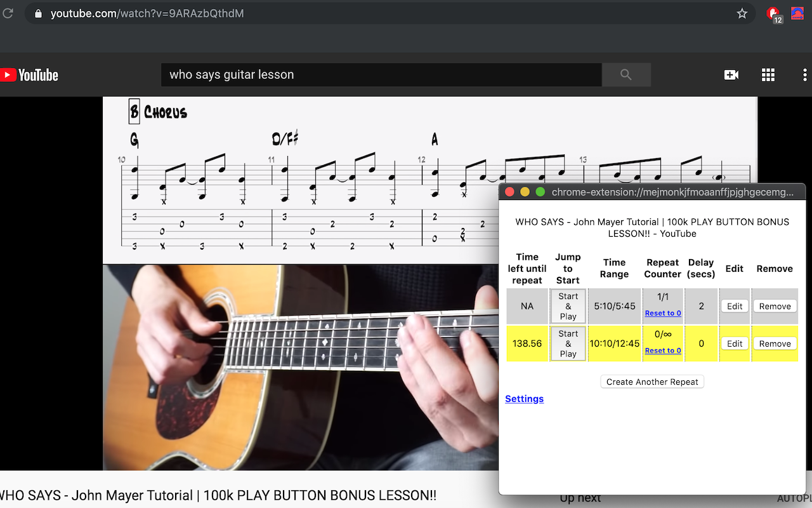Click Start & Play for 5:10/5:45 range
The height and width of the screenshot is (508, 812).
point(568,306)
